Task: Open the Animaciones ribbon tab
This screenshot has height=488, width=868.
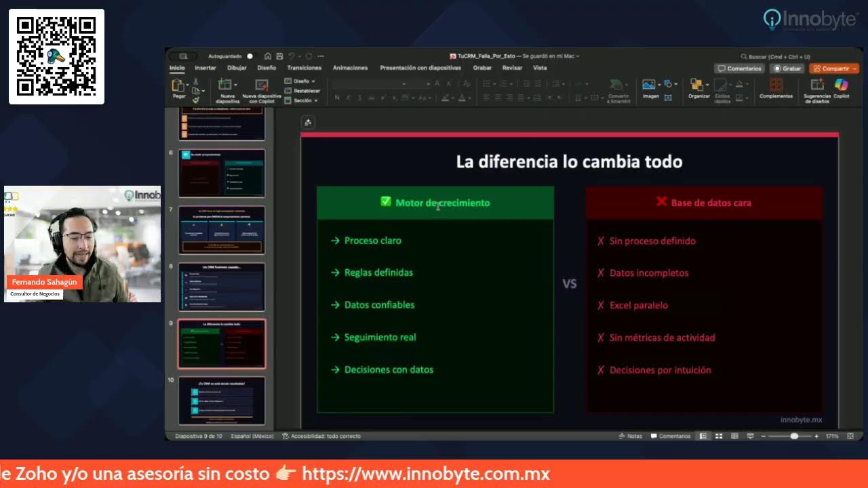Action: pyautogui.click(x=350, y=68)
